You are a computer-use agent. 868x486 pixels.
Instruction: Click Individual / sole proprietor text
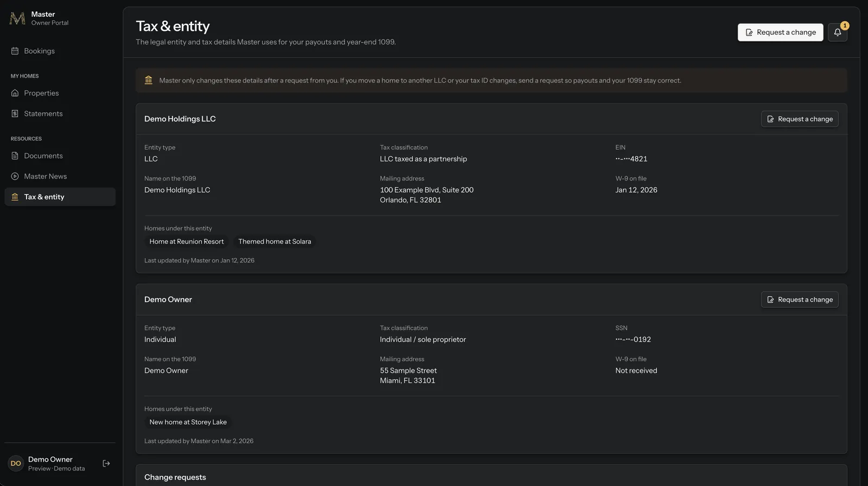click(423, 340)
